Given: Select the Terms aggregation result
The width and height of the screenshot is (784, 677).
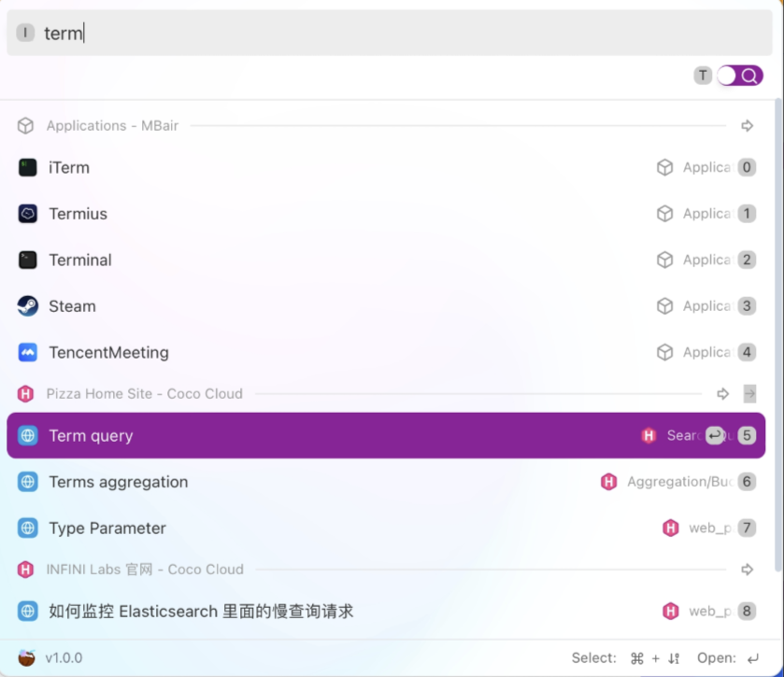Looking at the screenshot, I should coord(118,482).
